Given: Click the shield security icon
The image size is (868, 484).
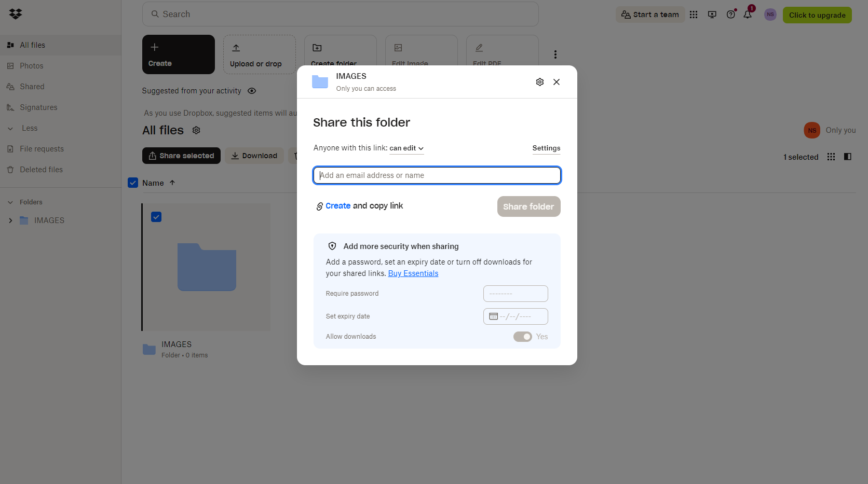Looking at the screenshot, I should (x=332, y=246).
